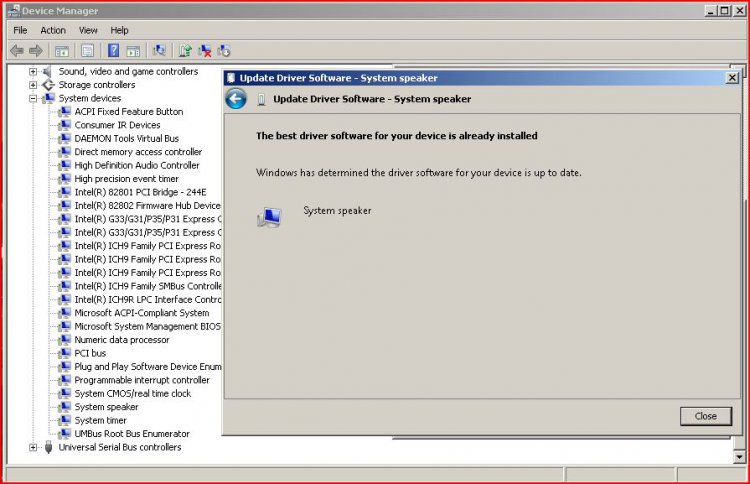The height and width of the screenshot is (484, 750).
Task: Click the Universal Serial Bus controllers icon
Action: (48, 447)
